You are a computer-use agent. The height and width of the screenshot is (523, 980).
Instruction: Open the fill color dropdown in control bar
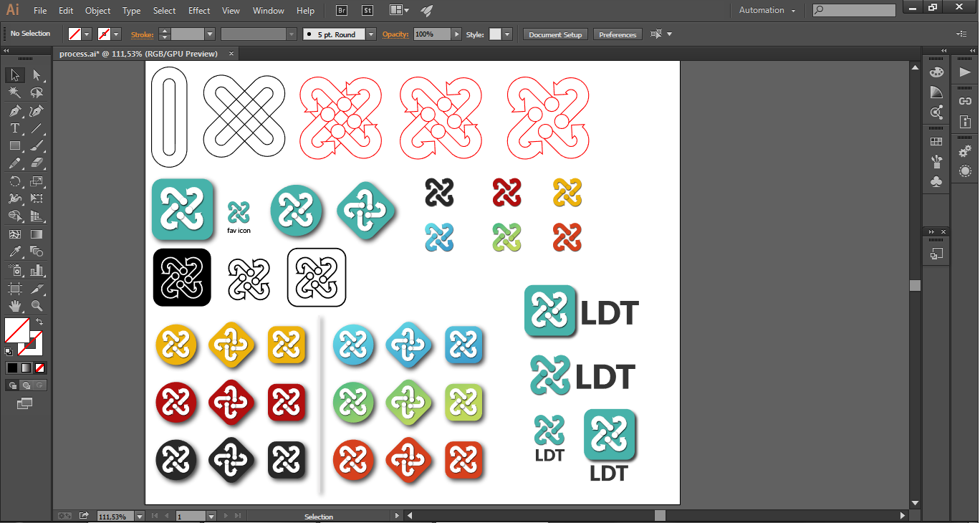pyautogui.click(x=87, y=34)
